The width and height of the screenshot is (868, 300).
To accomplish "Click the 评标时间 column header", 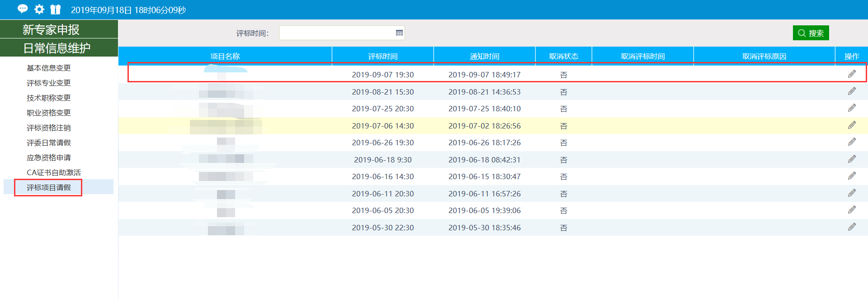I will pos(382,56).
